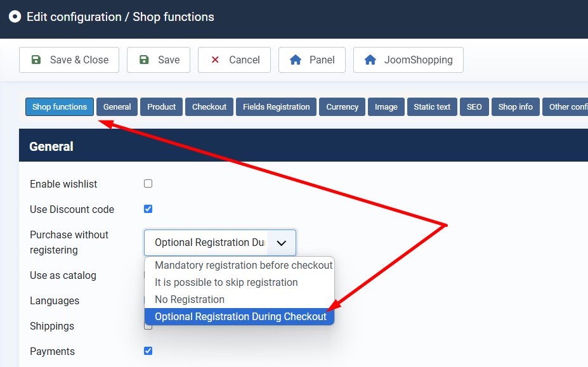The height and width of the screenshot is (367, 588).
Task: Select Optional Registration During Checkout option
Action: tap(240, 316)
